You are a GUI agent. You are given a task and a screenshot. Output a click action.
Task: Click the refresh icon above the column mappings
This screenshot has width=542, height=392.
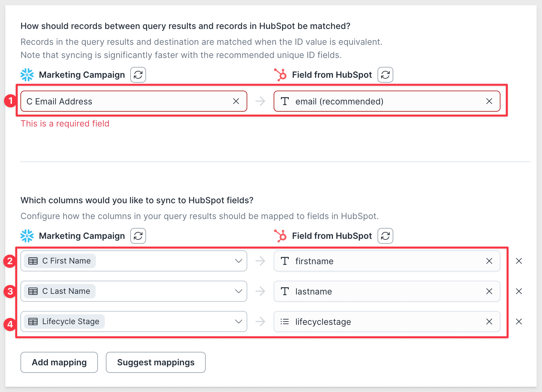[138, 236]
